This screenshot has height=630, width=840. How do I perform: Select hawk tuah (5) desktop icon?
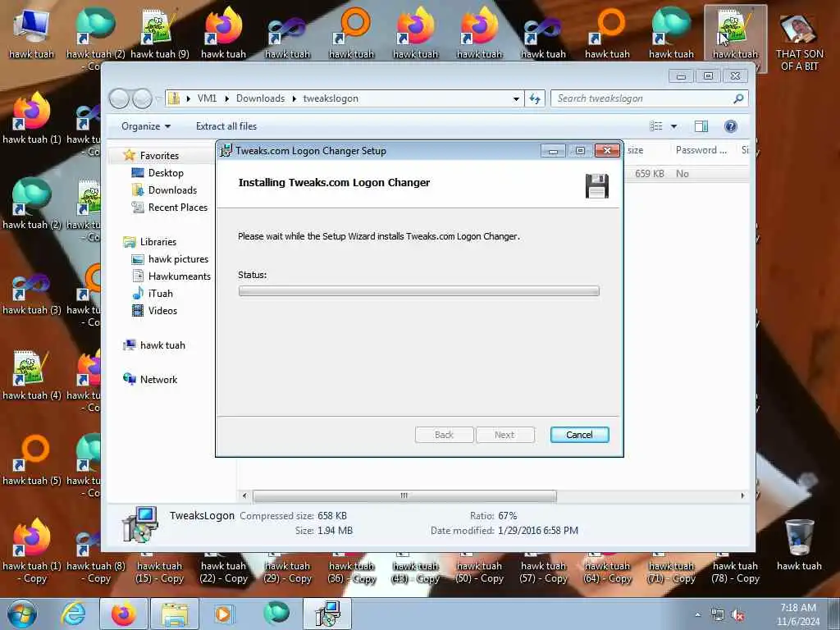(x=32, y=459)
